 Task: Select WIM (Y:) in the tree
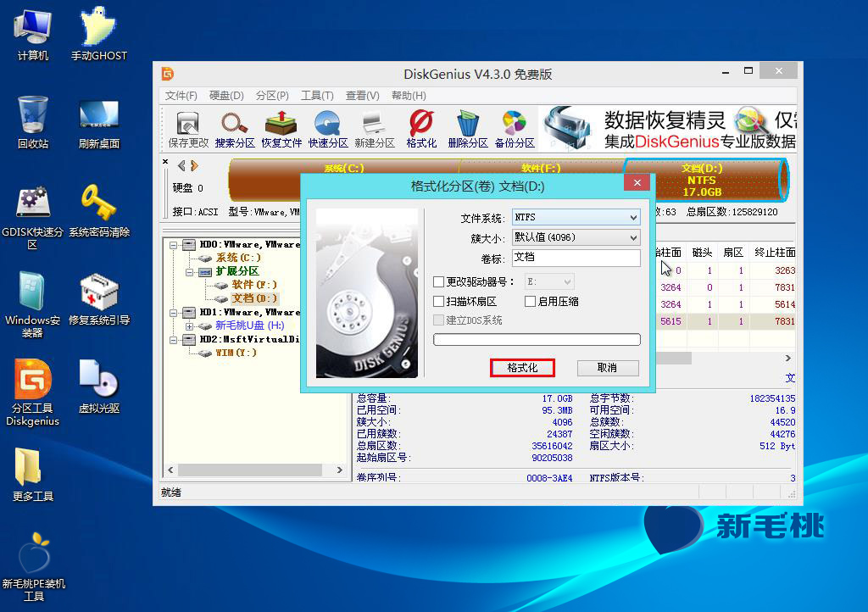236,353
